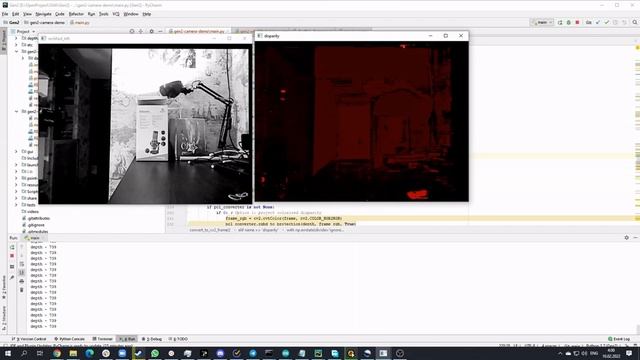Toggle Scroll to End in Run console
640x360 pixels.
(x=22, y=273)
